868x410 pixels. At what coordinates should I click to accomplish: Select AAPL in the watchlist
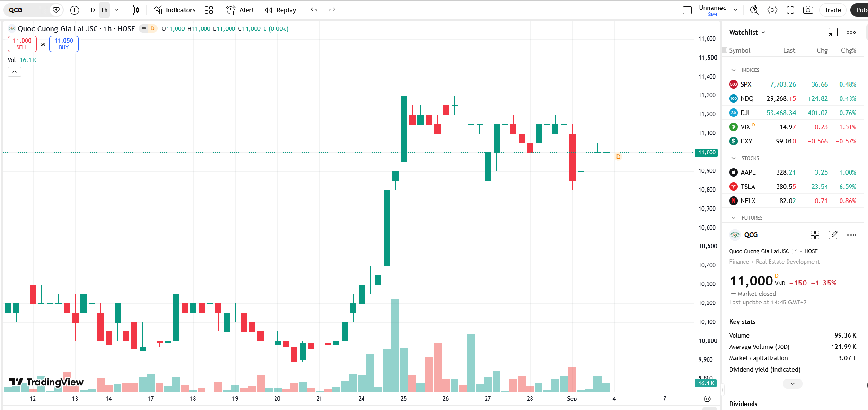click(793, 172)
